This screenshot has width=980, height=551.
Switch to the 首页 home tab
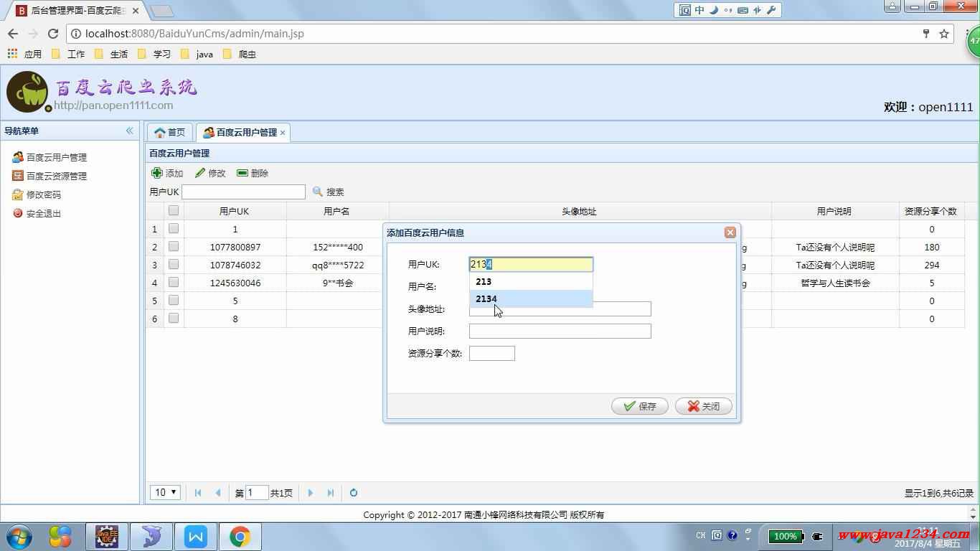(x=170, y=132)
